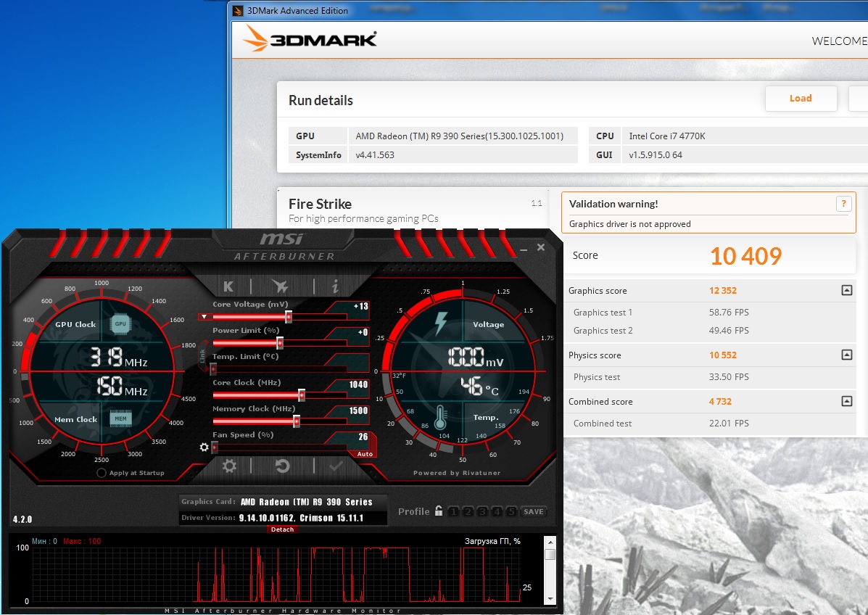
Task: Click the Graphics test 1 result 58.76 FPS
Action: pos(729,312)
